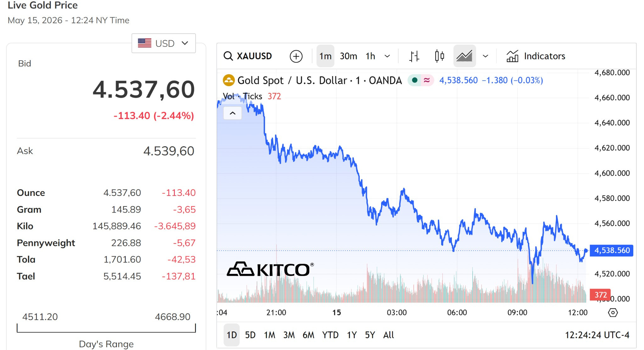Open the USD currency dropdown
The height and width of the screenshot is (350, 644).
click(x=164, y=43)
